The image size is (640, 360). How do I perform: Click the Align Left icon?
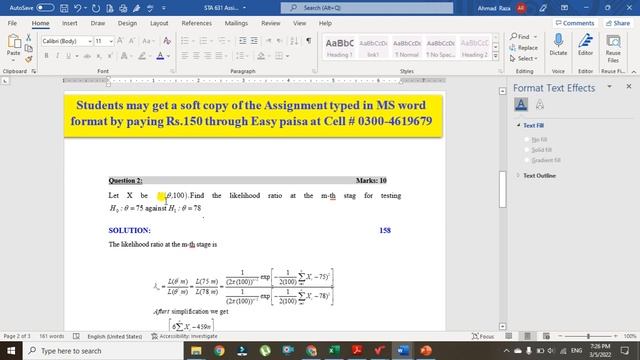click(x=185, y=56)
